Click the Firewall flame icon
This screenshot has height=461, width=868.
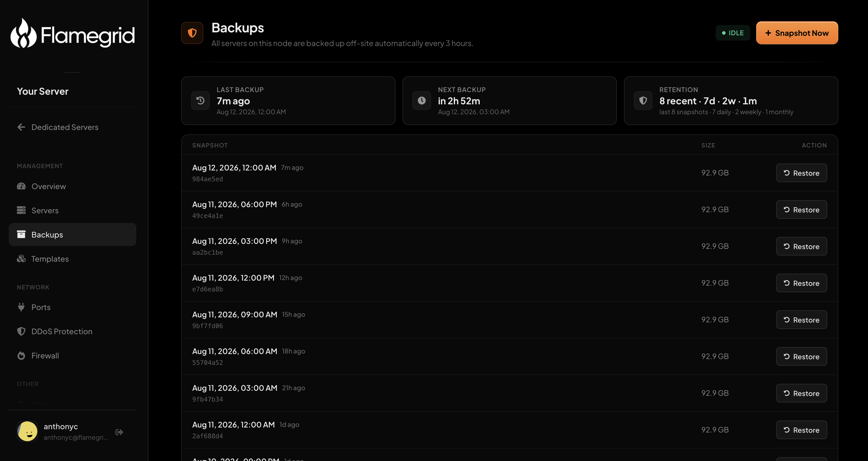click(21, 356)
